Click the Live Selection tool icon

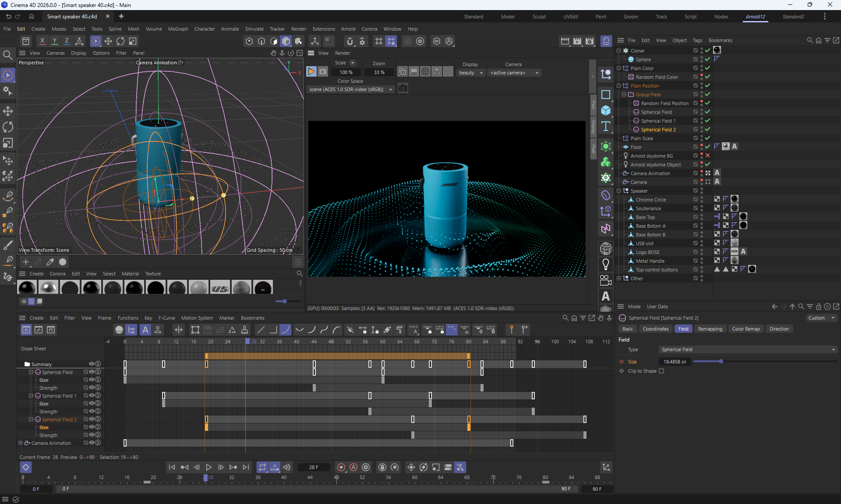click(8, 75)
